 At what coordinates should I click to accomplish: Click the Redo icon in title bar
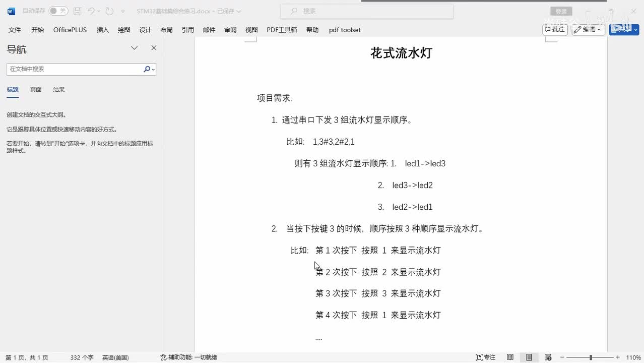109,11
